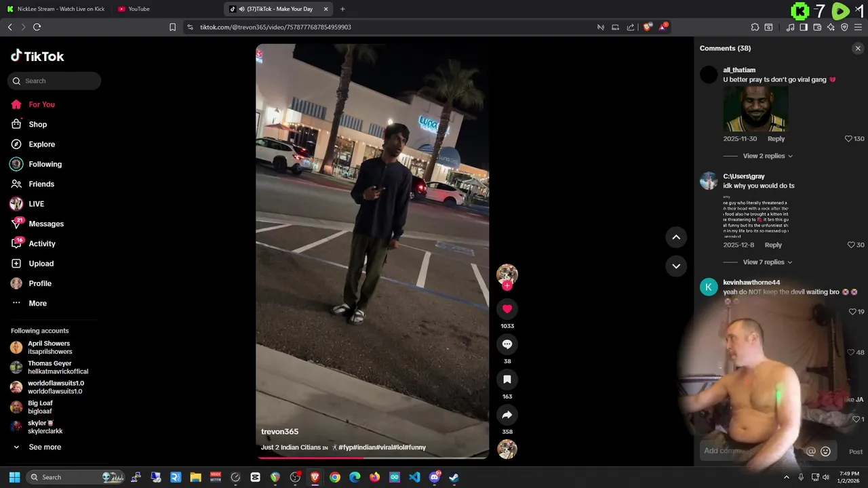Open video comments via the speech bubble icon
Image resolution: width=868 pixels, height=488 pixels.
tap(507, 344)
